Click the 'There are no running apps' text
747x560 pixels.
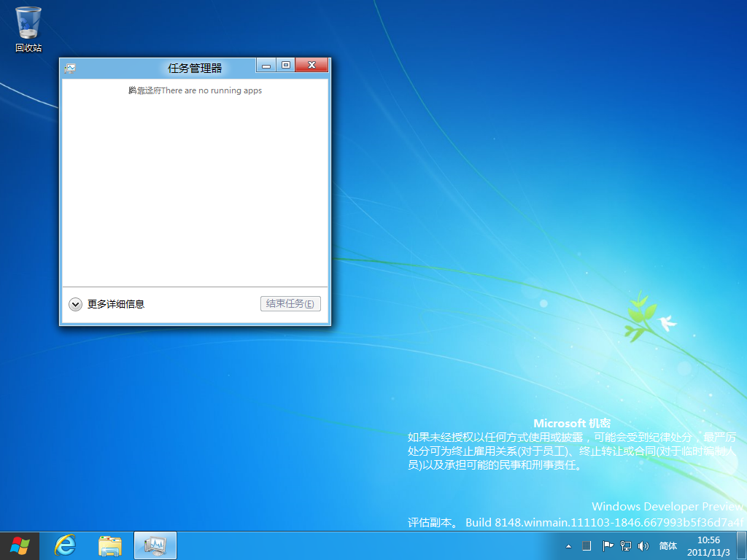click(x=212, y=90)
